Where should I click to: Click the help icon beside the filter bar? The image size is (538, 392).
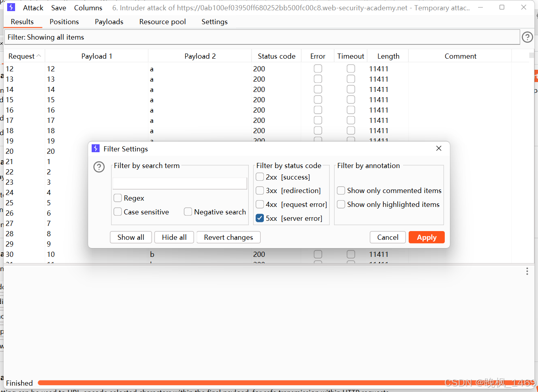(x=527, y=37)
